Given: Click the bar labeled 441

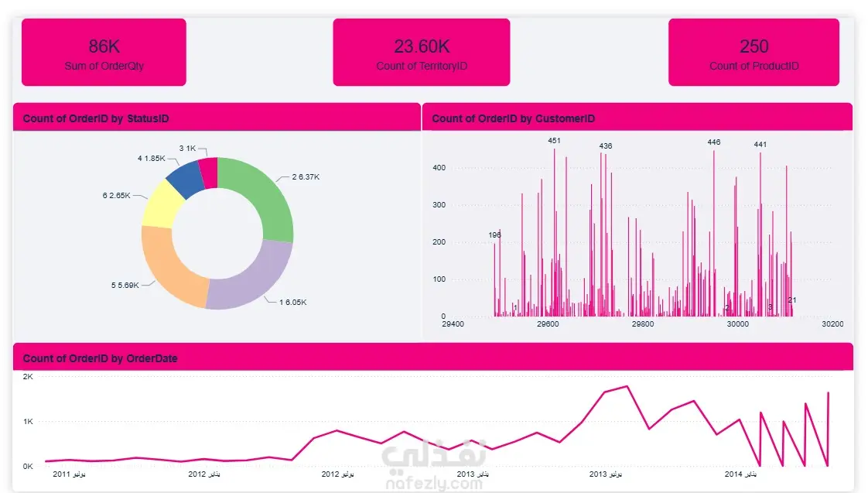Looking at the screenshot, I should [760, 235].
